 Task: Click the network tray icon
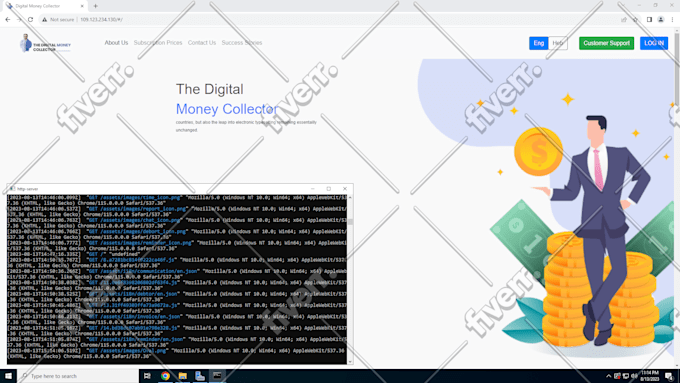click(626, 376)
